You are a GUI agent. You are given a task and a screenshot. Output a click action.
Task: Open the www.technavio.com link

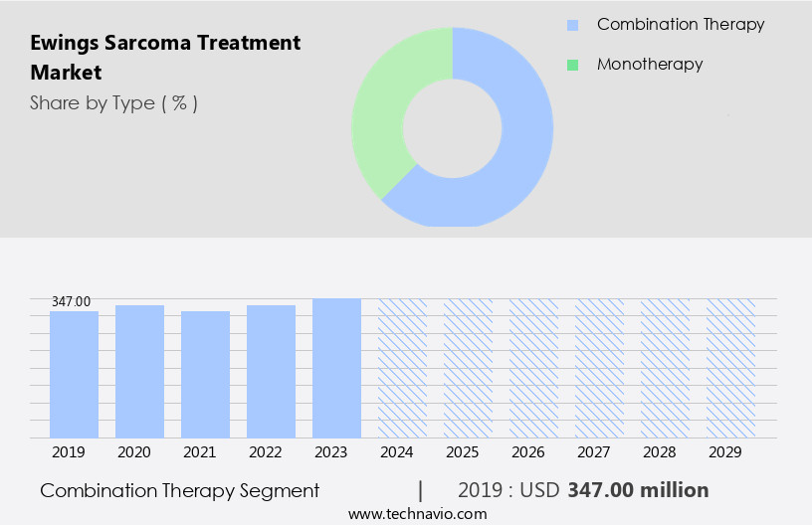click(x=418, y=514)
